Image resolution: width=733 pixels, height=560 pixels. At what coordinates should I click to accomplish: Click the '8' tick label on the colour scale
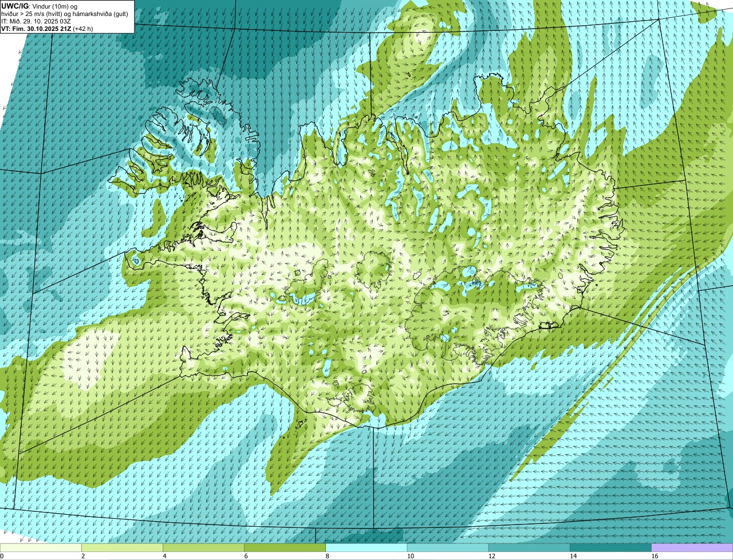326,556
